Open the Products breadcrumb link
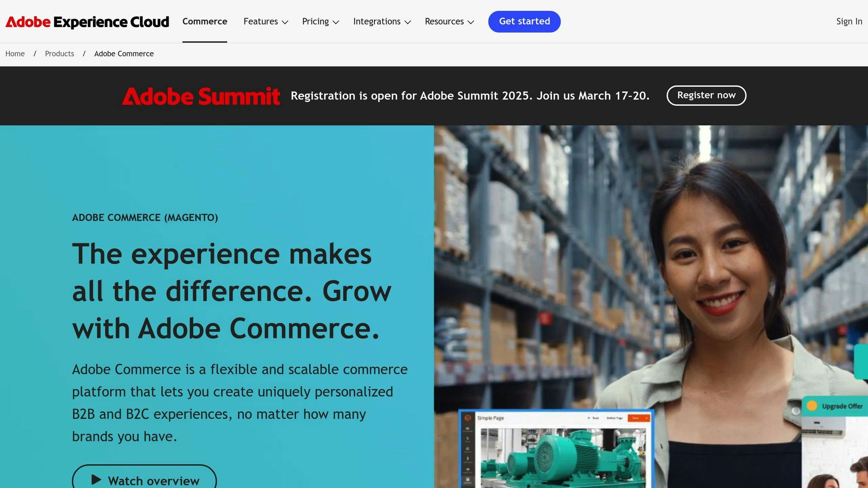 point(59,54)
